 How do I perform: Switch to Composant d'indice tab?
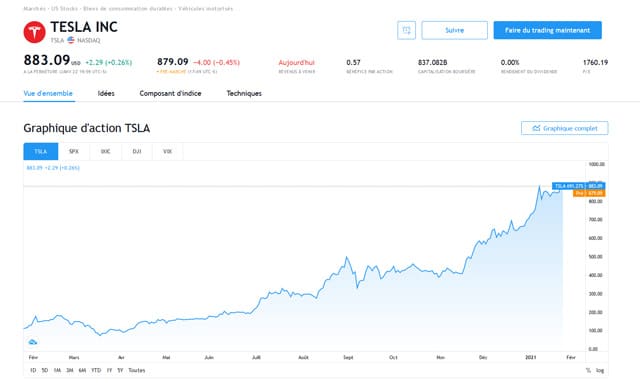170,94
